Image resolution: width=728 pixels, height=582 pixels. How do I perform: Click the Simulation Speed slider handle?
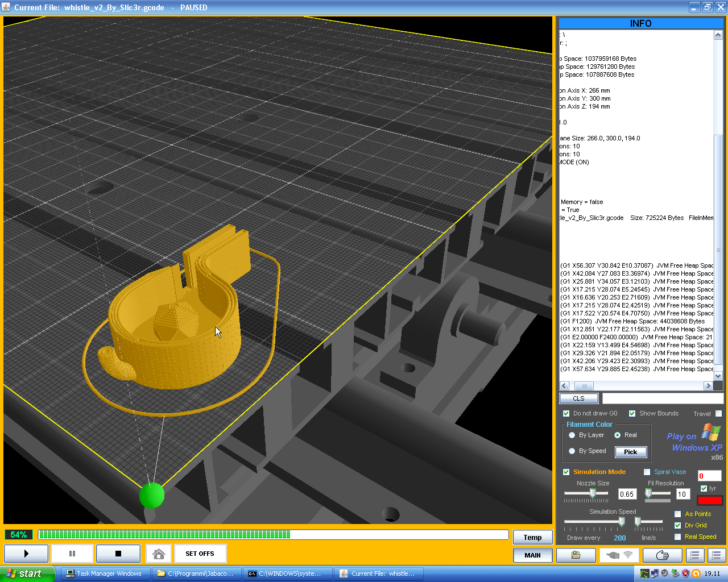click(x=622, y=522)
